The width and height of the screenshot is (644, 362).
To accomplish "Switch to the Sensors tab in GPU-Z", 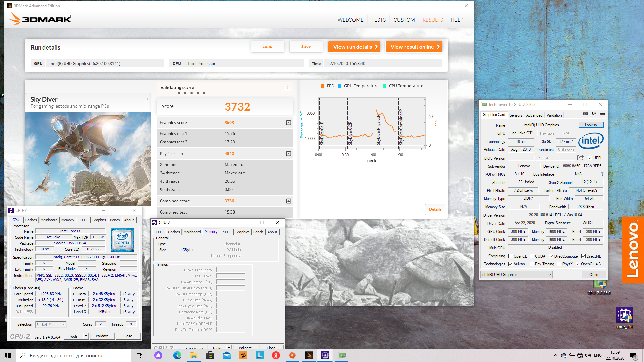I will coord(516,115).
